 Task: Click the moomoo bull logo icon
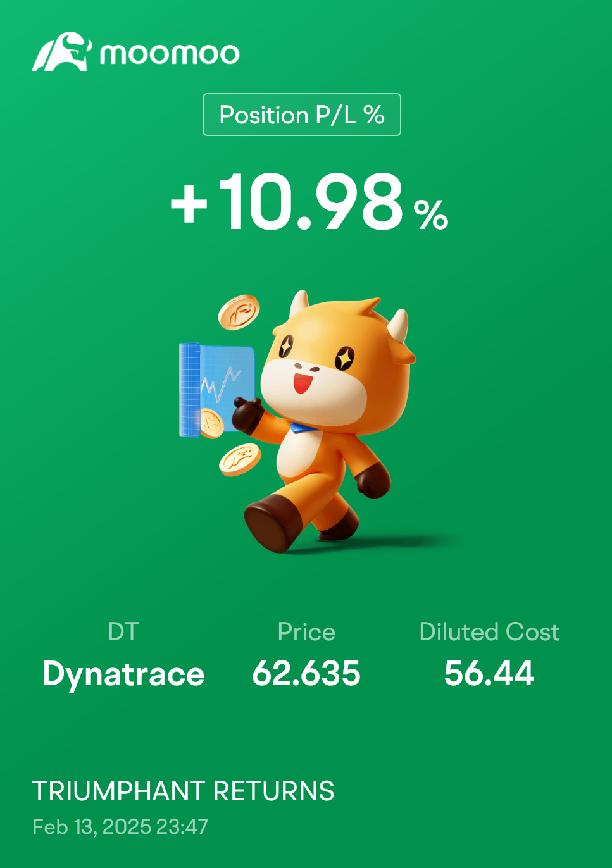point(61,51)
